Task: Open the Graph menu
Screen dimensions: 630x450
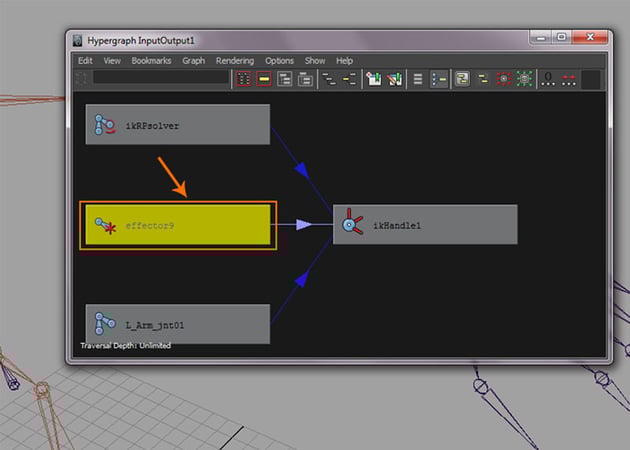Action: pyautogui.click(x=194, y=61)
